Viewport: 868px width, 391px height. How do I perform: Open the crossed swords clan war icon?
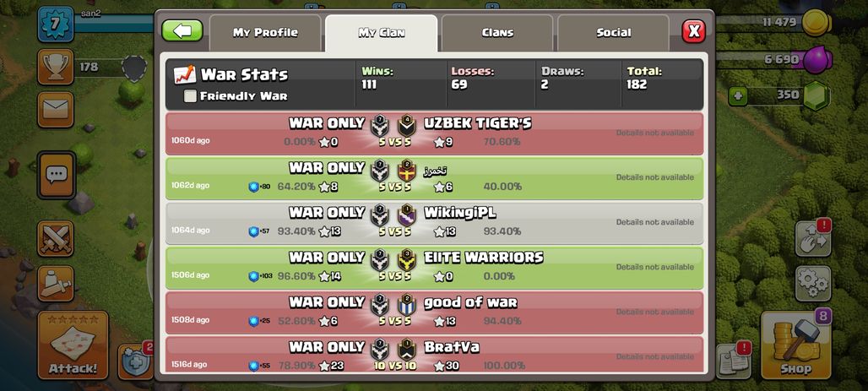(56, 239)
